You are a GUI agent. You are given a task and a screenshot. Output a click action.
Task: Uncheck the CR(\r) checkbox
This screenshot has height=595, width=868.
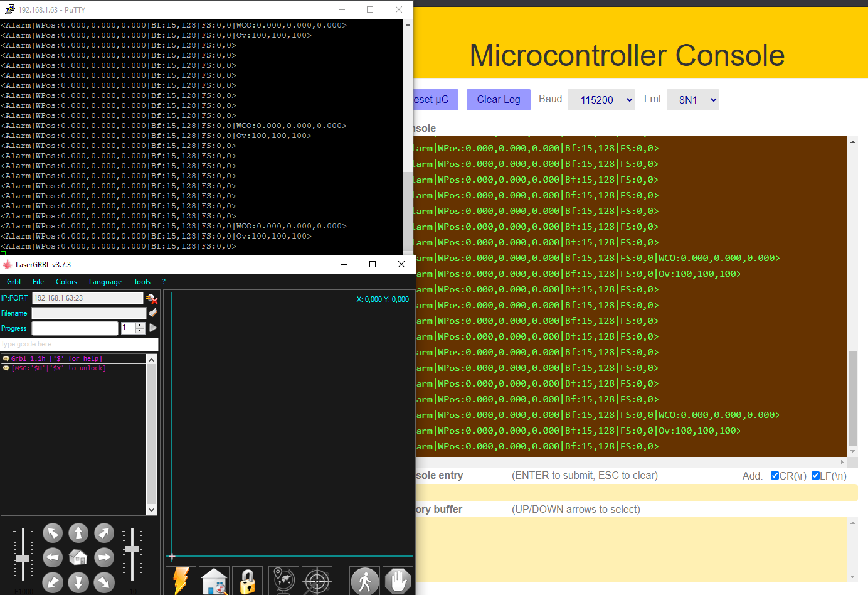pos(775,475)
